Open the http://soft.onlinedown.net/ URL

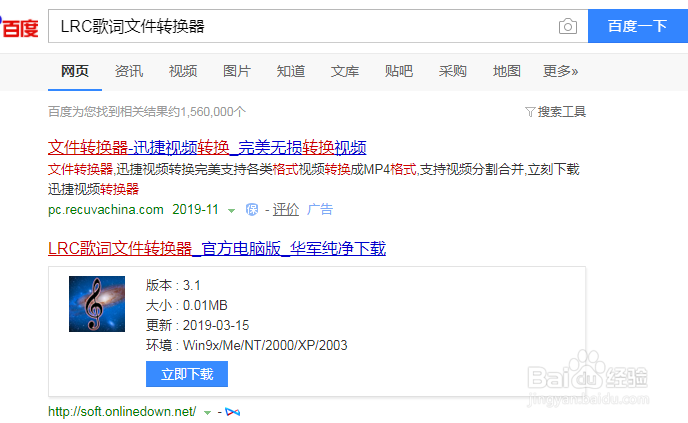pos(122,412)
